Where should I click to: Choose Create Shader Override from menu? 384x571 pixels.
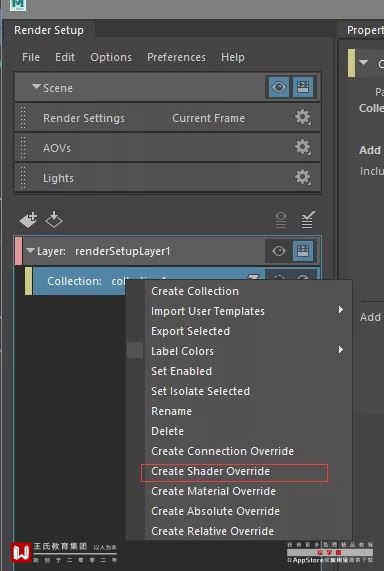211,471
